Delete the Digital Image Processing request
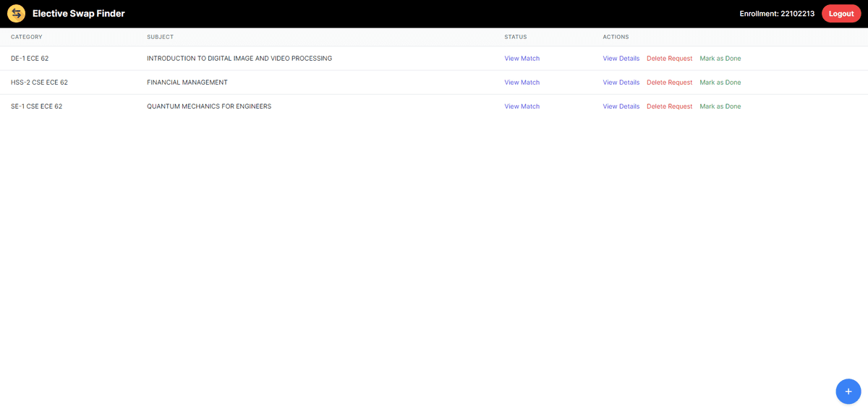 [x=669, y=59]
